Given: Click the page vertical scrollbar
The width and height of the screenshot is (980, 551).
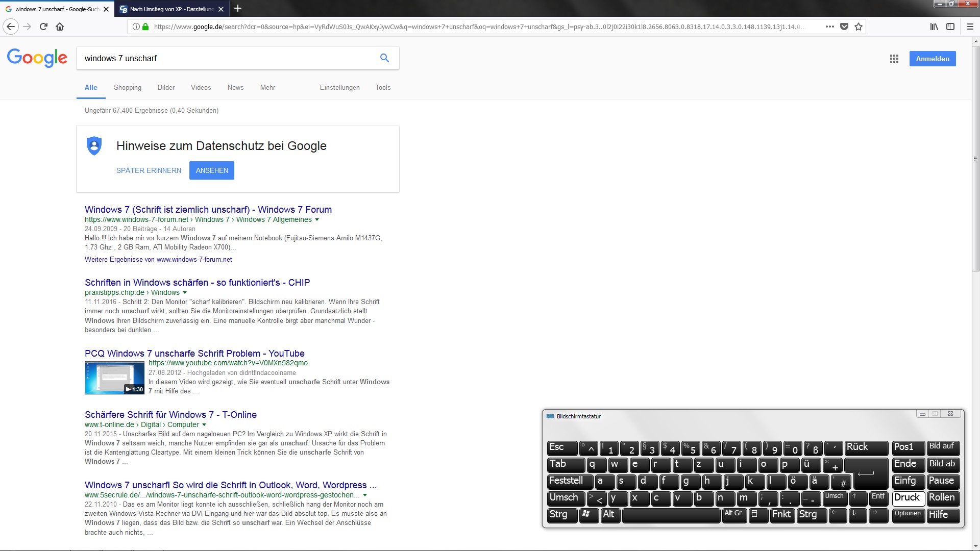Looking at the screenshot, I should [975, 159].
